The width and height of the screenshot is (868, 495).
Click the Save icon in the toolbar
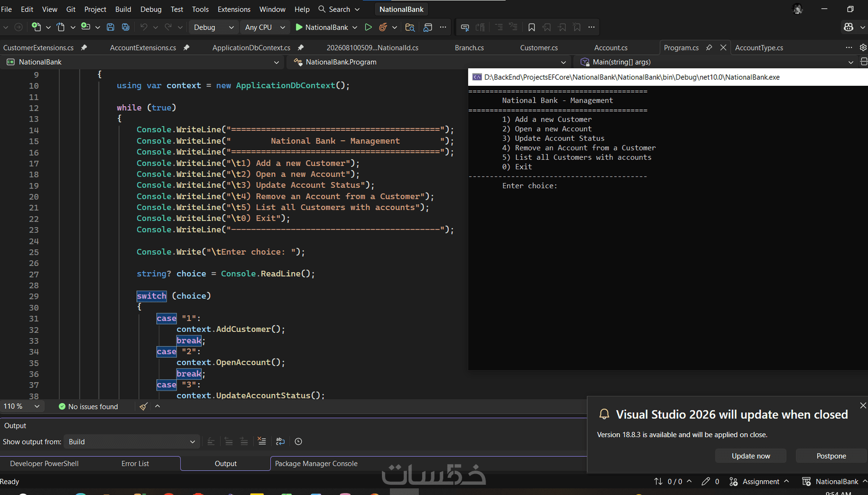point(110,27)
